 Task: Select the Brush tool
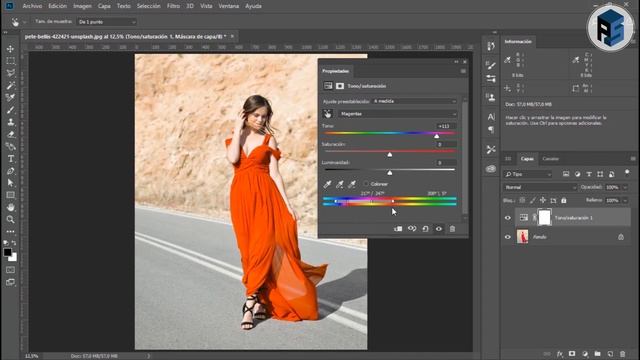pyautogui.click(x=11, y=110)
